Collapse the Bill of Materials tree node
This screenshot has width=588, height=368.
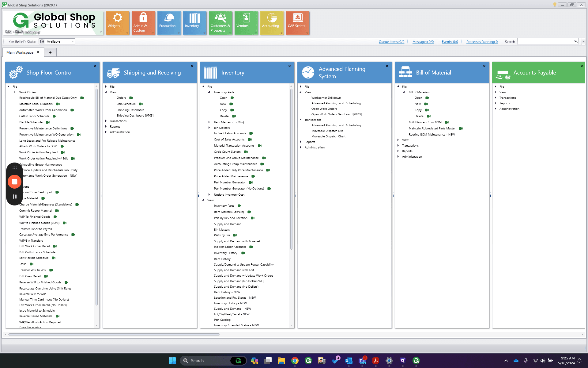(404, 92)
